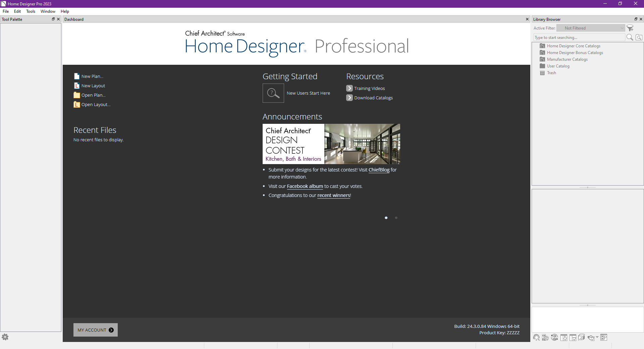Viewport: 644px width, 349px height.
Task: Click the arrow icon beside Training Videos
Action: 350,88
